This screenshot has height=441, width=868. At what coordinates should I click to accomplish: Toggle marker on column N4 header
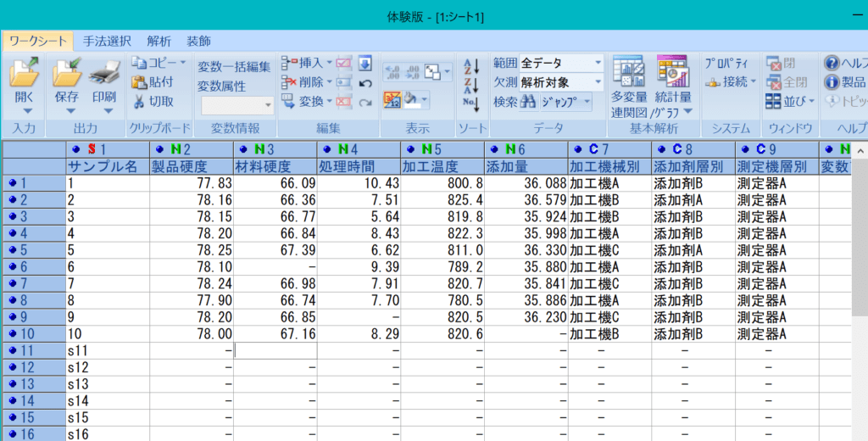(x=327, y=149)
